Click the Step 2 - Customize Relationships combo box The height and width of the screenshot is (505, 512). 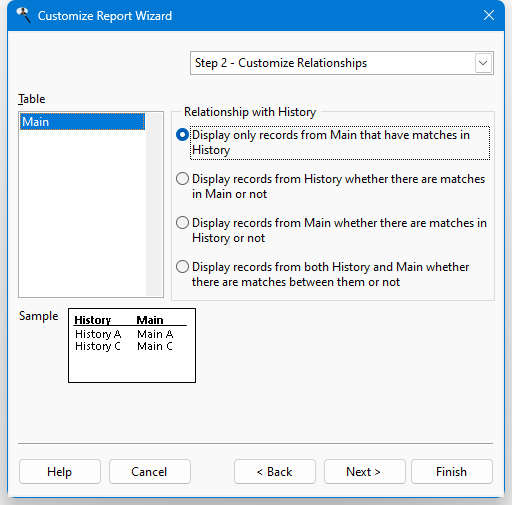coord(342,63)
